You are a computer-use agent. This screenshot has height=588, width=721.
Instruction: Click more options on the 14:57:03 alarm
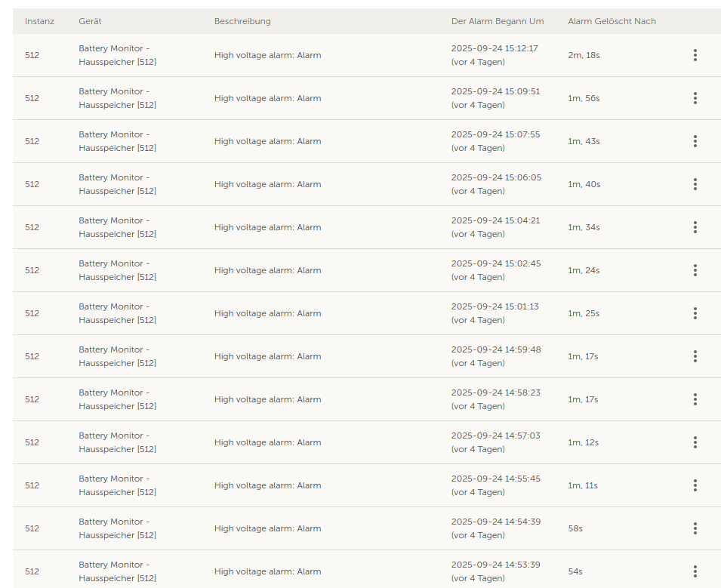[x=695, y=442]
